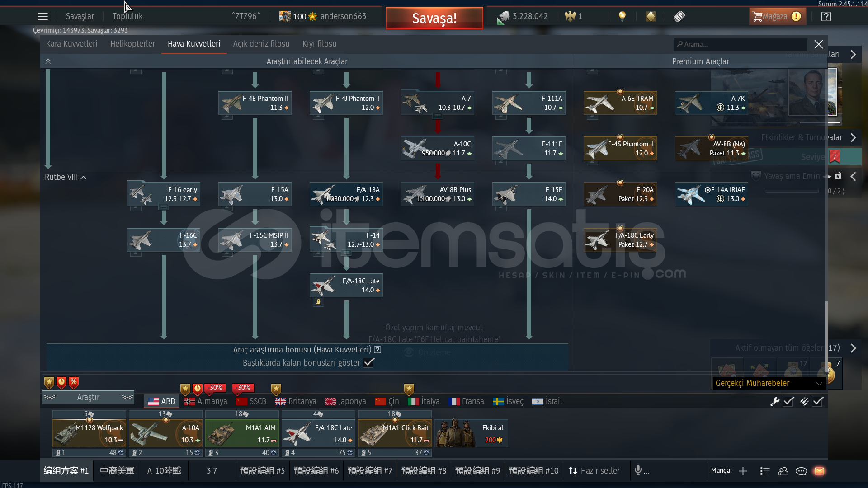This screenshot has height=488, width=868.
Task: Open the mail envelope inbox
Action: click(x=819, y=471)
